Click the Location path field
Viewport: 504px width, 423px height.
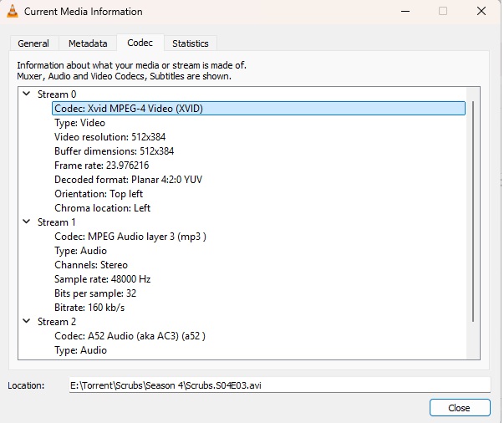point(280,385)
